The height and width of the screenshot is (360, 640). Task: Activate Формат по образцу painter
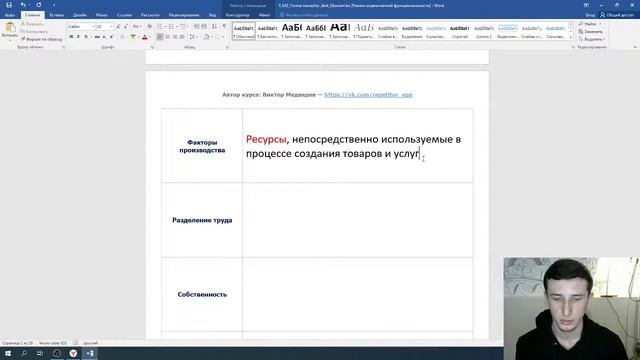41,39
